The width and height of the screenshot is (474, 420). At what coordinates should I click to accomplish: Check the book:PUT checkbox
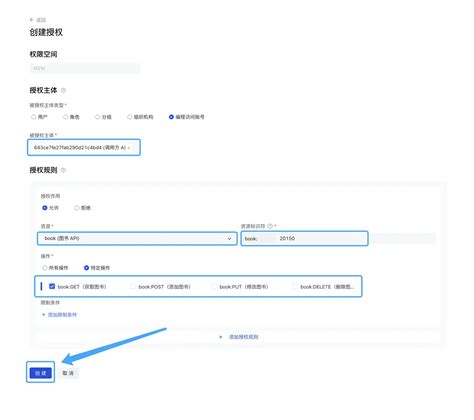click(214, 286)
